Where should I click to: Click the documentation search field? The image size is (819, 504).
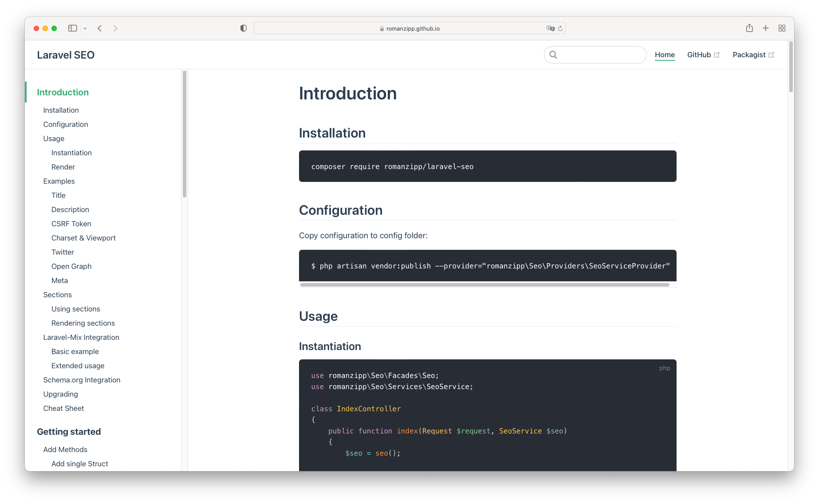point(599,55)
